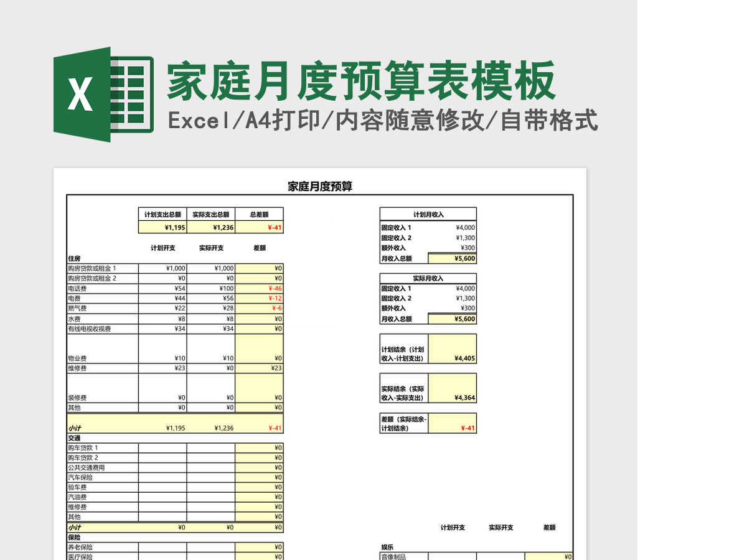
Task: Select the 差额（实际结余-计划结余）label cell
Action: (405, 423)
